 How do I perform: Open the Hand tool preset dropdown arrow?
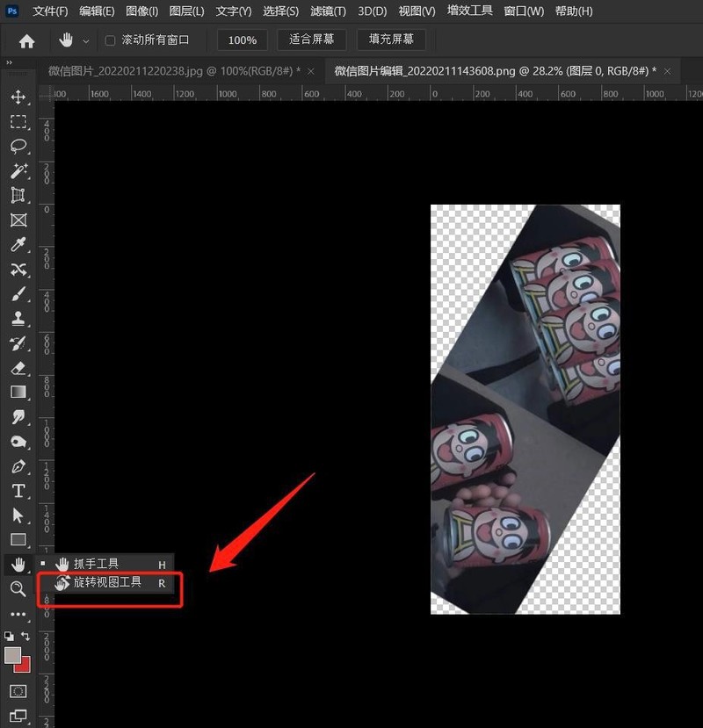pyautogui.click(x=85, y=41)
